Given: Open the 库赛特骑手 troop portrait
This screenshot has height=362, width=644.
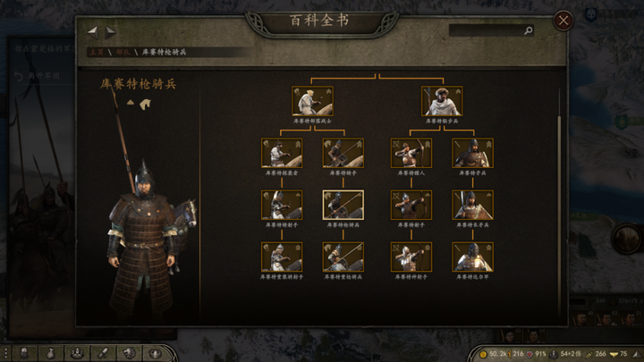Looking at the screenshot, I should tap(343, 153).
